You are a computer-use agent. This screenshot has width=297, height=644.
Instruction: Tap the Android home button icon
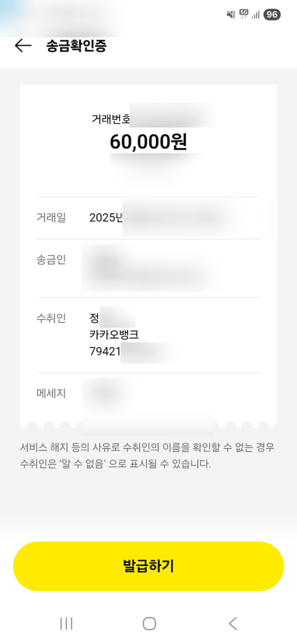point(149,624)
